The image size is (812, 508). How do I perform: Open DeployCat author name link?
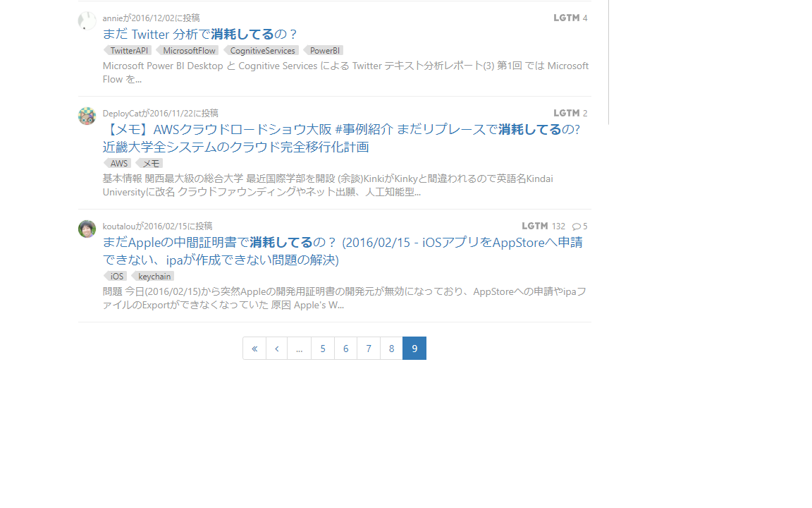coord(122,114)
